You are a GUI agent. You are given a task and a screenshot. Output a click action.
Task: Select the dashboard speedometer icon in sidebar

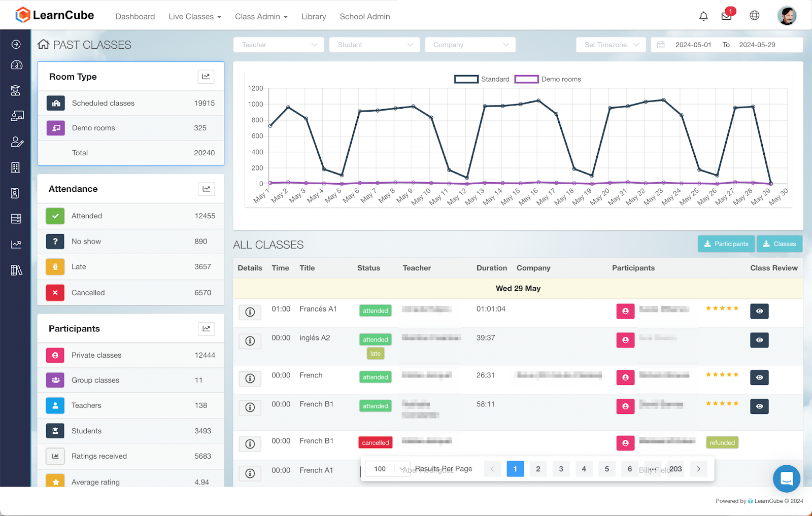click(16, 65)
